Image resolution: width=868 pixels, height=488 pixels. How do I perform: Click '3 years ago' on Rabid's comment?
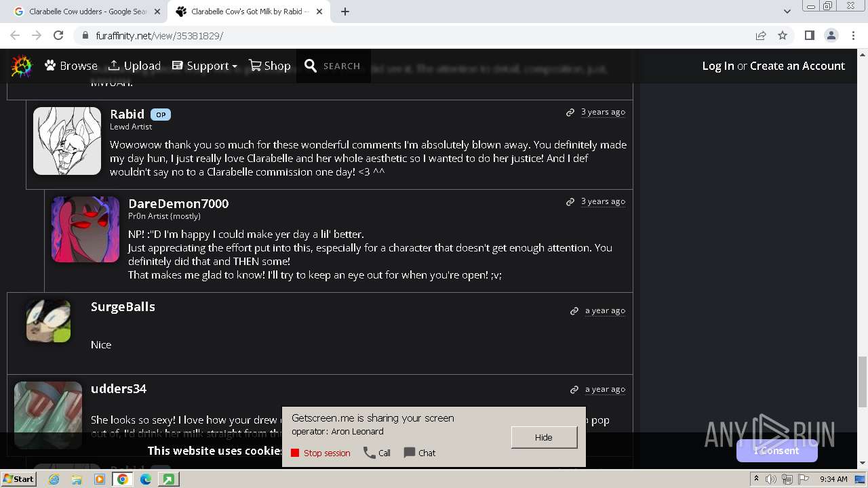[603, 112]
